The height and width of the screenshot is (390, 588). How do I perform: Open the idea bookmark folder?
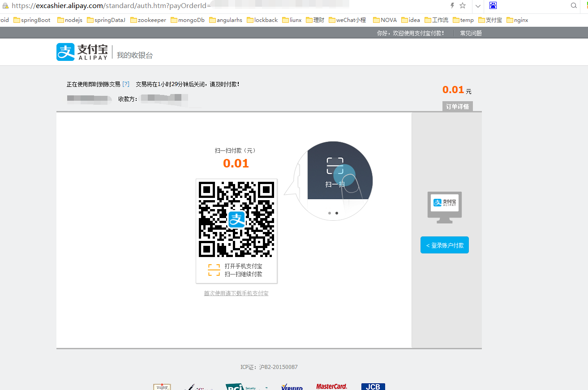411,20
